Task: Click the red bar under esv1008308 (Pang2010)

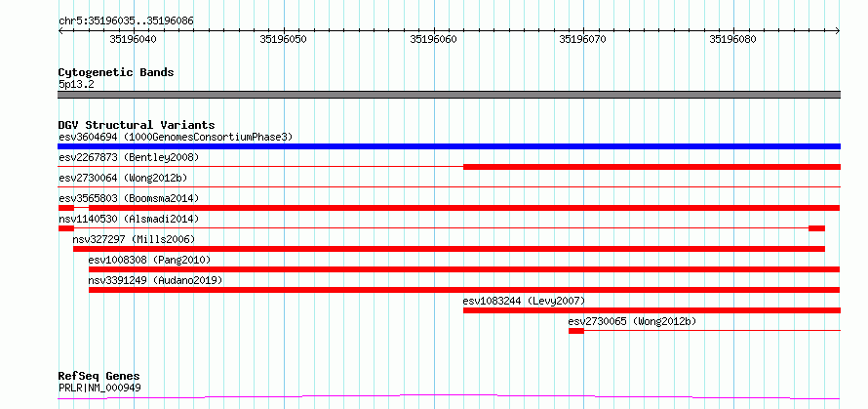Action: 464,269
